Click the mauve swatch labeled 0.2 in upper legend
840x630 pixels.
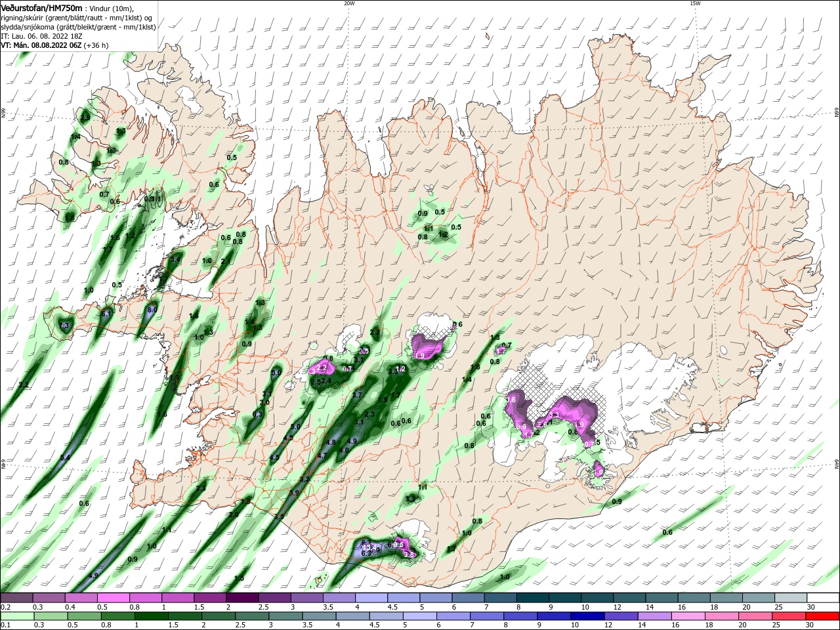(x=16, y=598)
